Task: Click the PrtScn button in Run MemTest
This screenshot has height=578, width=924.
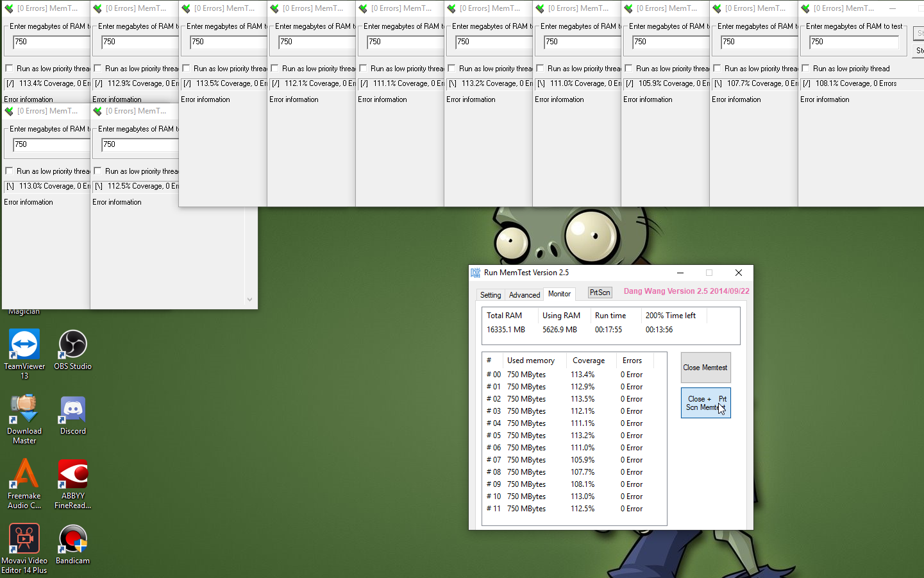Action: 600,293
